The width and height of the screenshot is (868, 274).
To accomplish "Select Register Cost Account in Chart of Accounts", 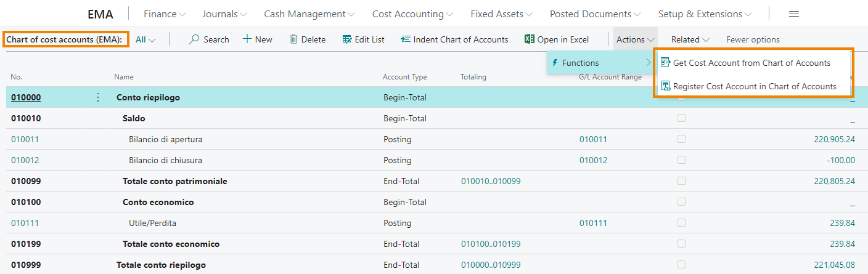I will pyautogui.click(x=754, y=86).
